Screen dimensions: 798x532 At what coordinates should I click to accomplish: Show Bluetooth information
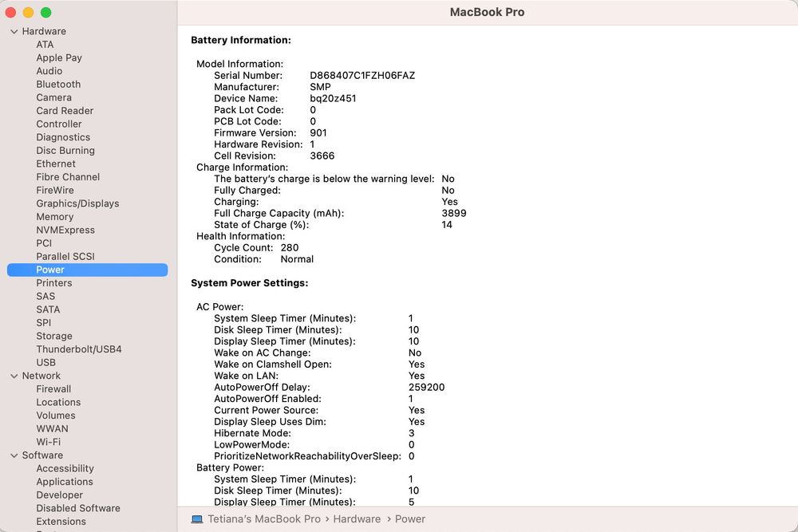pyautogui.click(x=58, y=85)
